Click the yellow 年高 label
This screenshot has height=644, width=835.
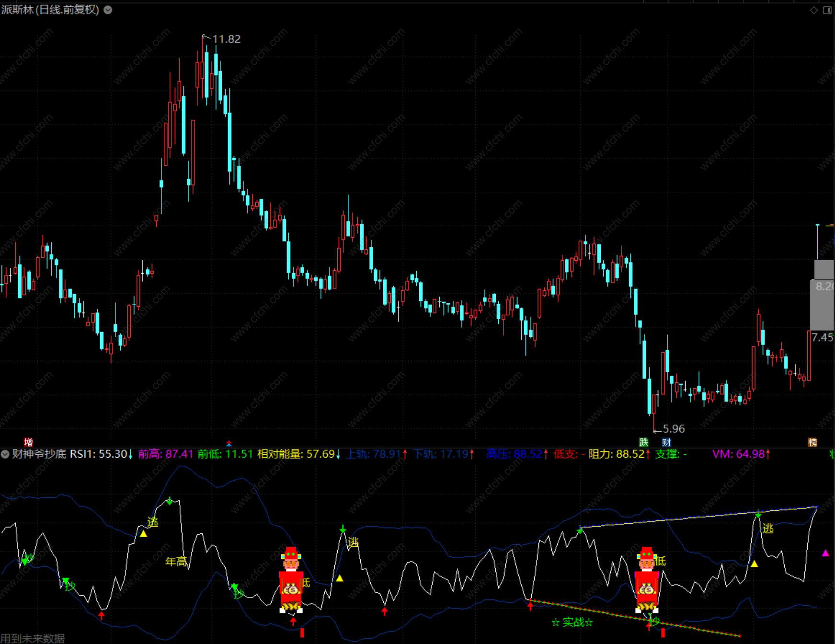176,562
